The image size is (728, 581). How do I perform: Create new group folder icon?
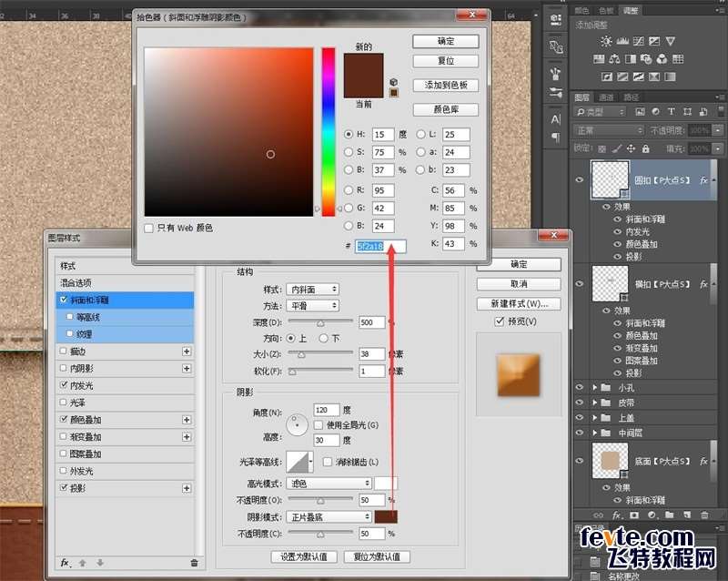[669, 515]
